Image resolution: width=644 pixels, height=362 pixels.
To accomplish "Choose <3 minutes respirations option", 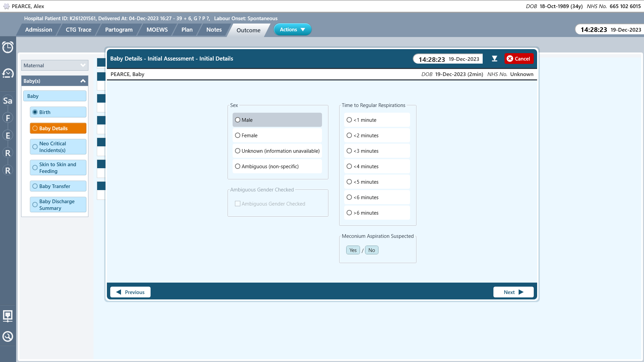I will (x=377, y=151).
